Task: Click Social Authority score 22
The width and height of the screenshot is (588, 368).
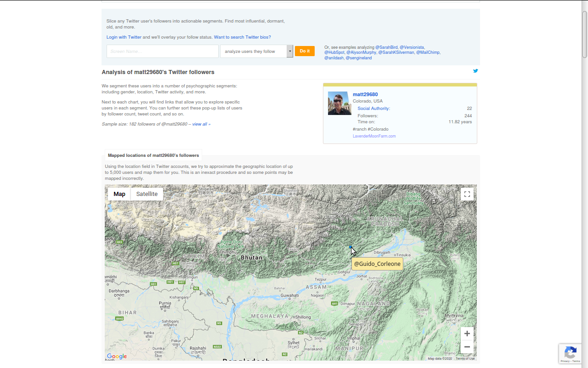Action: pyautogui.click(x=469, y=109)
